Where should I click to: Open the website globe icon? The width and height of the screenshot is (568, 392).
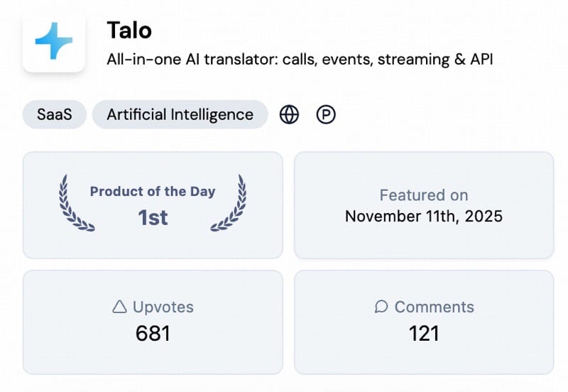coord(289,114)
